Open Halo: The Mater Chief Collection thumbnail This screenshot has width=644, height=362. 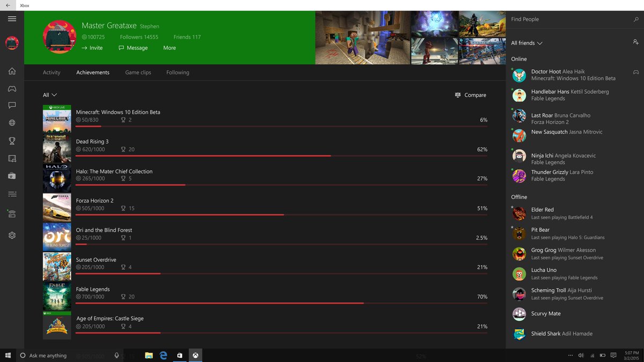(x=57, y=178)
